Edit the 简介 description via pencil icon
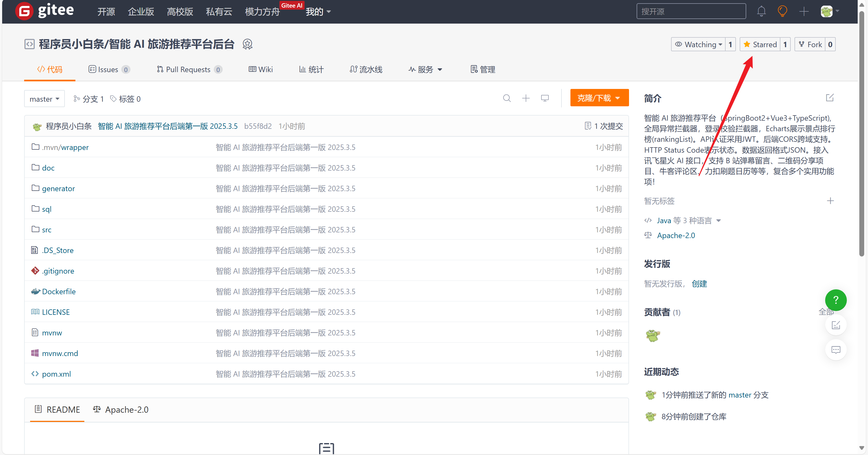The image size is (868, 455). click(829, 98)
